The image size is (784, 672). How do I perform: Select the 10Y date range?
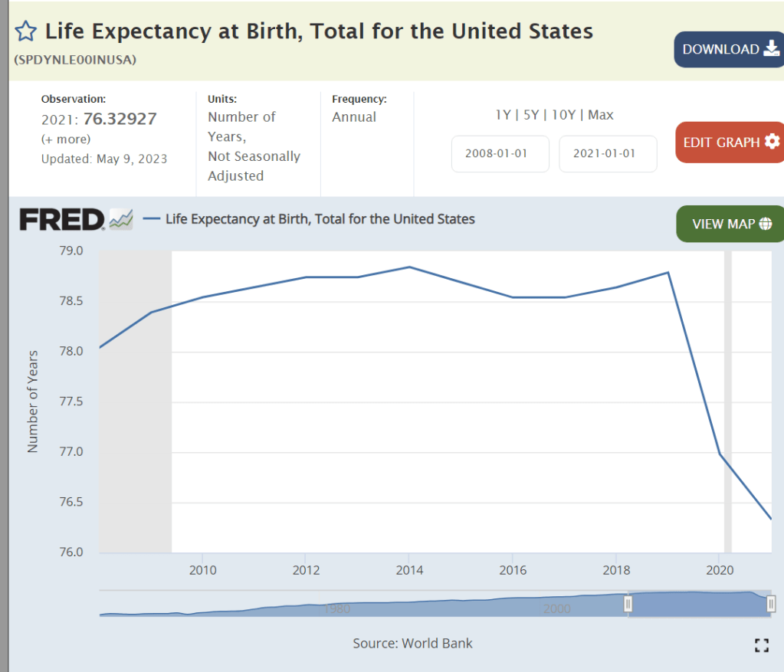click(x=563, y=115)
